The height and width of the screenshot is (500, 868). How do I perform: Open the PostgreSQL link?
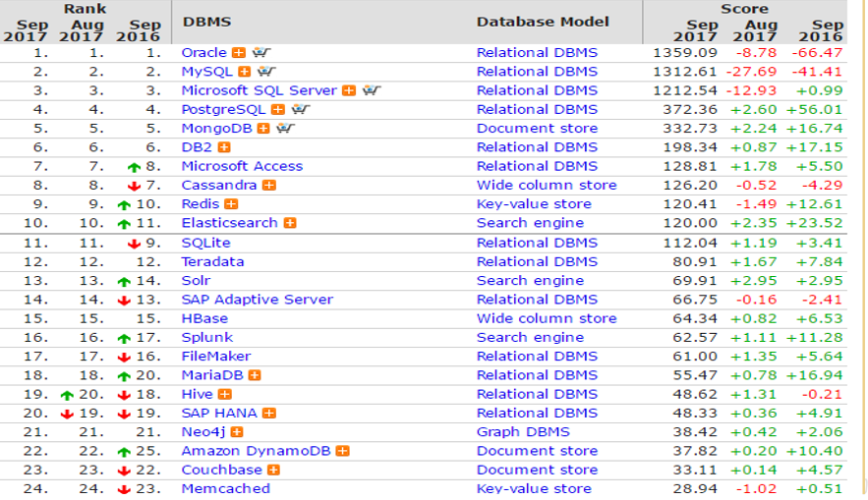[224, 109]
